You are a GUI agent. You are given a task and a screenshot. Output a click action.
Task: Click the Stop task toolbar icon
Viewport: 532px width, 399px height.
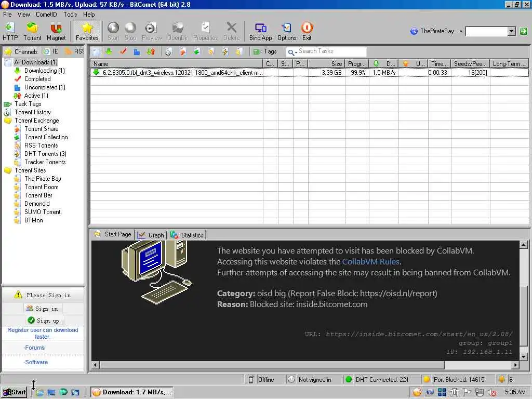(130, 31)
